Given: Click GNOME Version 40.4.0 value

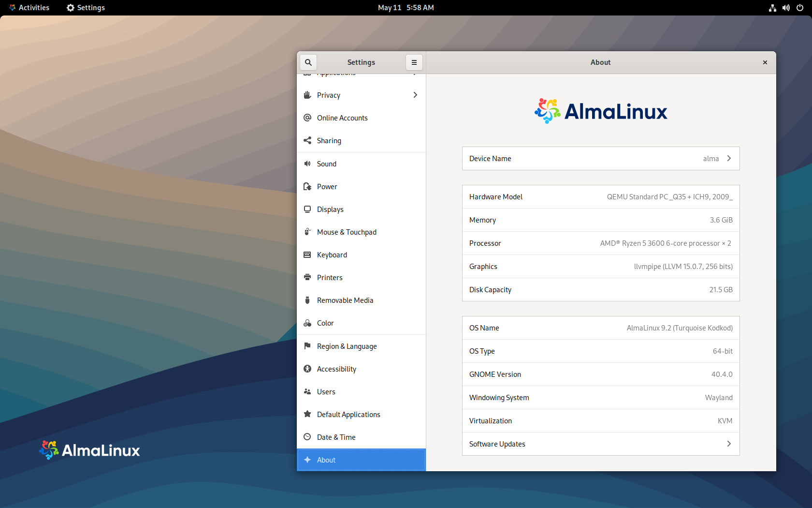Looking at the screenshot, I should pos(722,374).
